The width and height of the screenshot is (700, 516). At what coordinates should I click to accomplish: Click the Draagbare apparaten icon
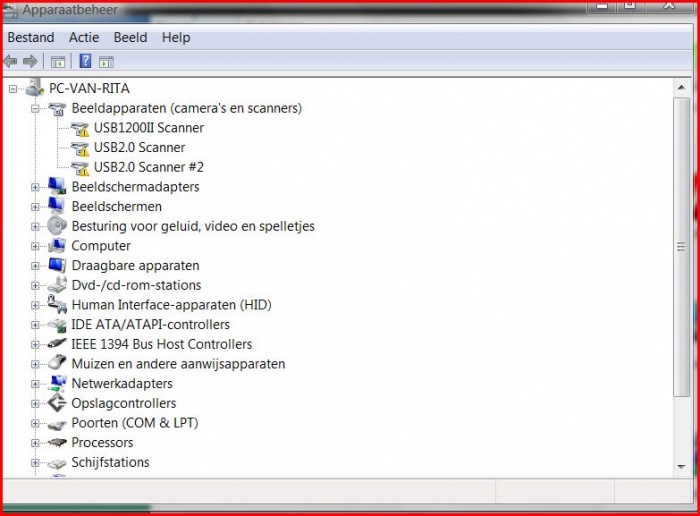[x=57, y=265]
